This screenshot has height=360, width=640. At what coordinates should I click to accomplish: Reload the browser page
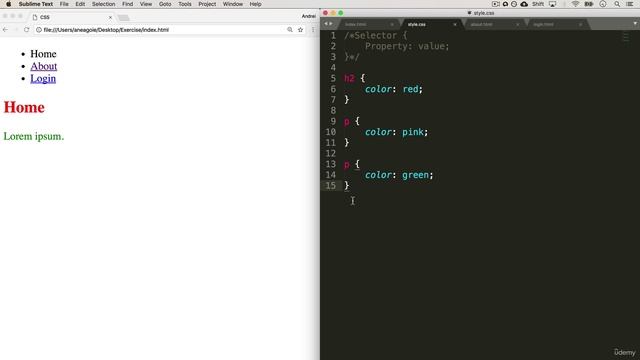pyautogui.click(x=27, y=30)
